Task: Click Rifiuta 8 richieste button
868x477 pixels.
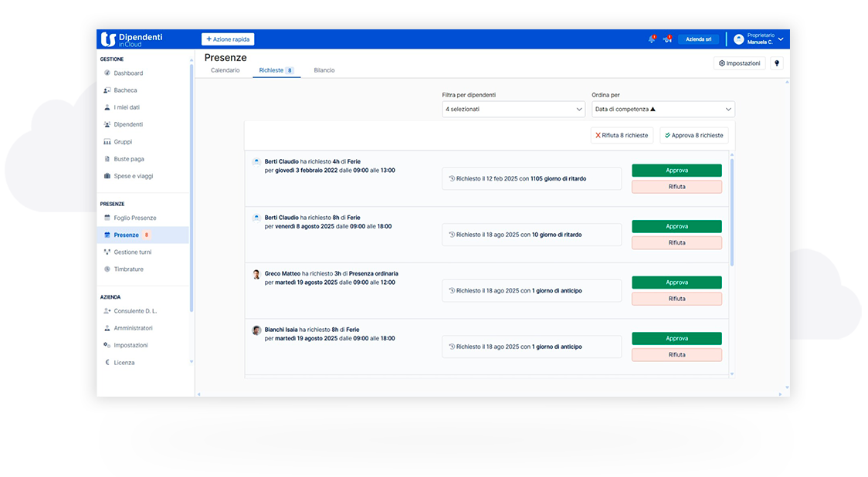Action: pyautogui.click(x=622, y=136)
